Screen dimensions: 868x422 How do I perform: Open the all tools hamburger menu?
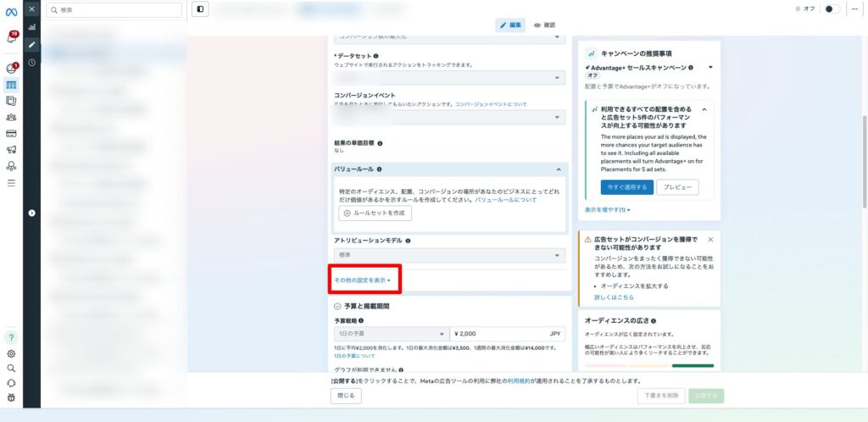pos(11,183)
